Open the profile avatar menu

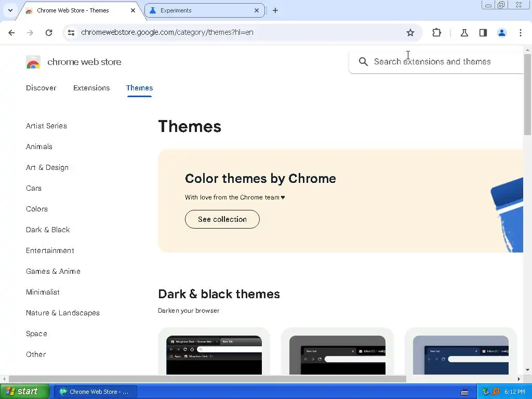(502, 33)
